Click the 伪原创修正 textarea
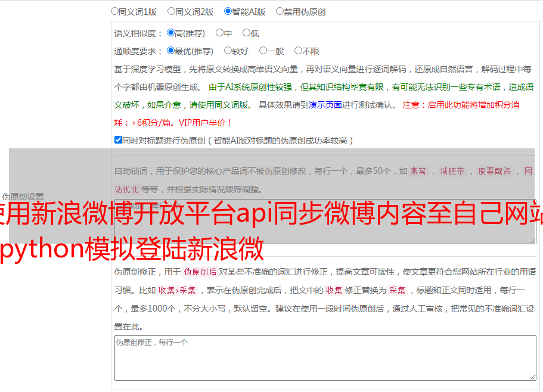This screenshot has height=392, width=543. (325, 358)
